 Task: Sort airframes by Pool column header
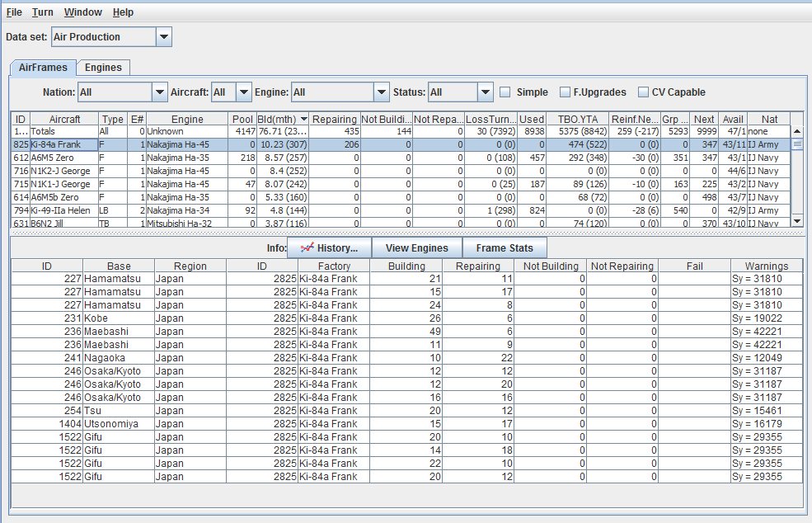pyautogui.click(x=242, y=120)
